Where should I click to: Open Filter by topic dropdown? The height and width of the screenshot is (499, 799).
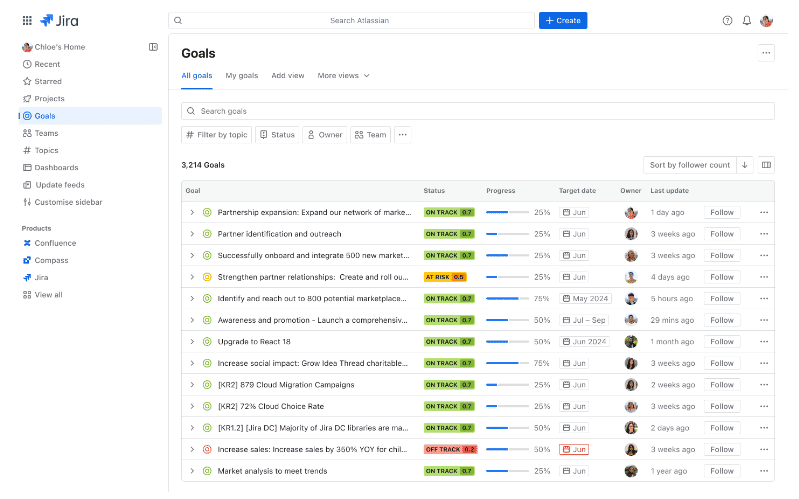tap(217, 135)
